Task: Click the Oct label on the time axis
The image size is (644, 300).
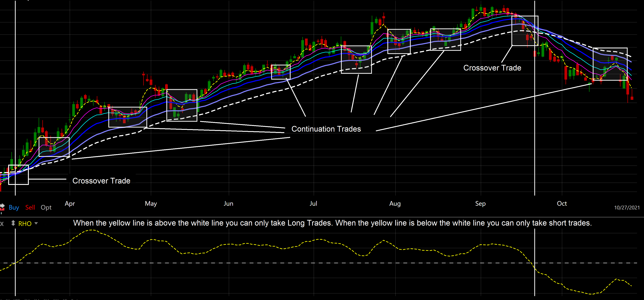Action: pyautogui.click(x=562, y=204)
